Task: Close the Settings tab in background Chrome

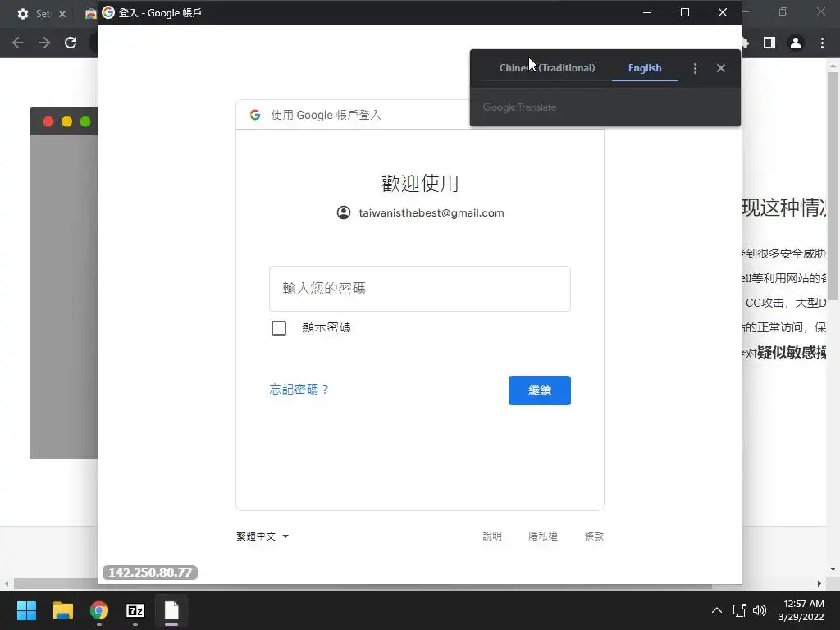Action: click(x=62, y=14)
